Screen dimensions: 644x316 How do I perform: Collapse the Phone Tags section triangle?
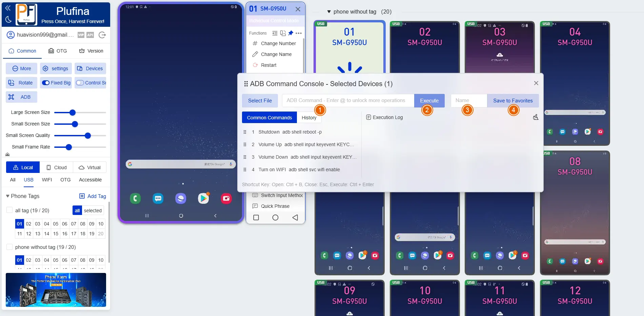point(7,196)
